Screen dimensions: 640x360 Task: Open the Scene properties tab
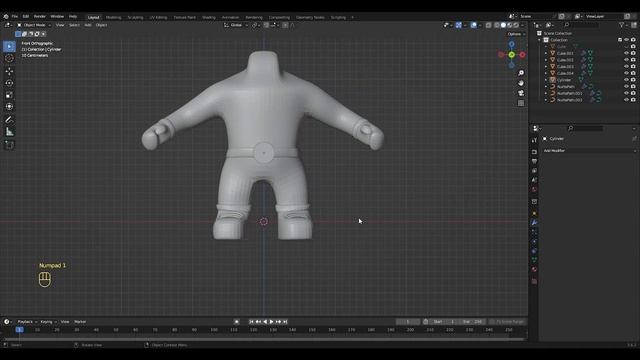534,180
